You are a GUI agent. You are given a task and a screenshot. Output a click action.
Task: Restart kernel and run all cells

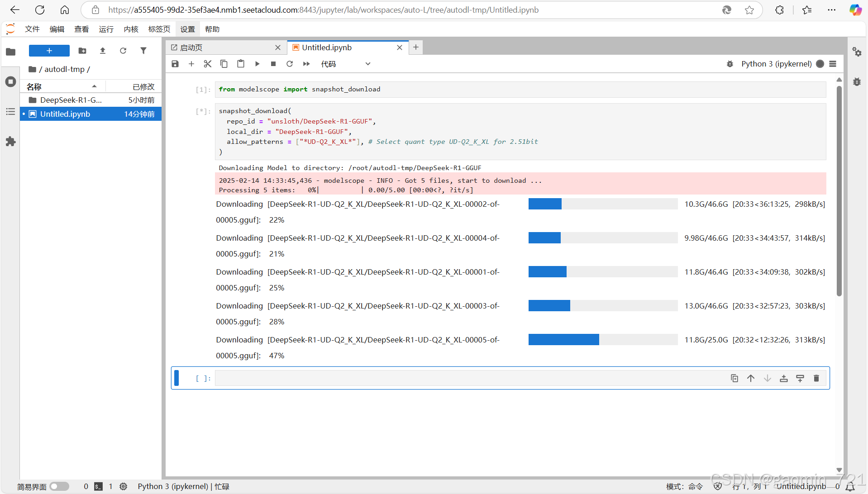[x=306, y=64]
